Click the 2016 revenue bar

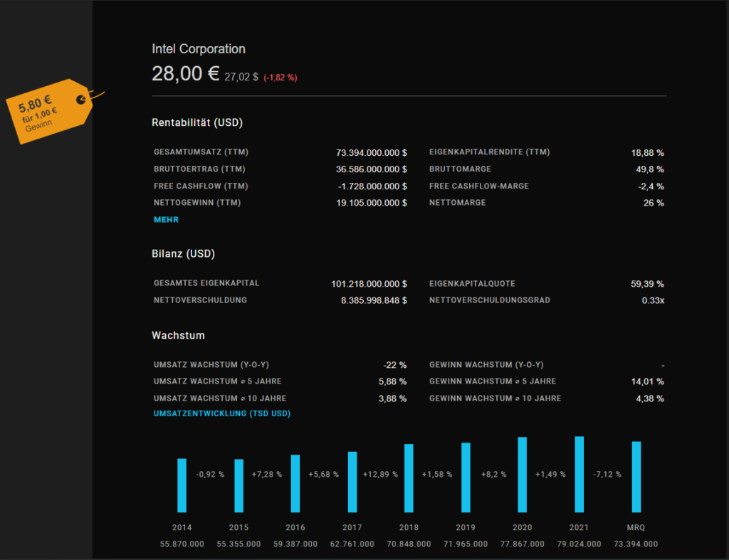click(295, 484)
